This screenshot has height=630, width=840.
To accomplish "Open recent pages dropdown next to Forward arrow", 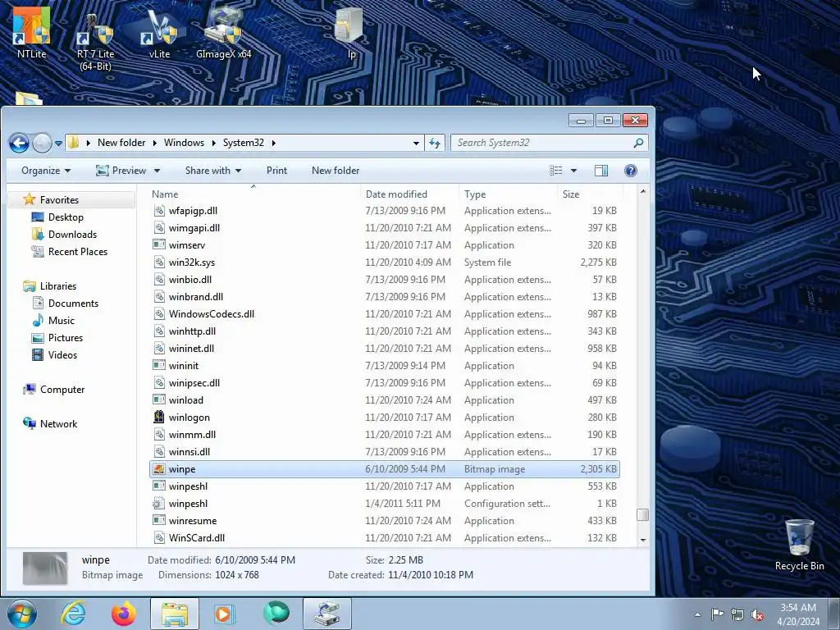I will click(x=58, y=143).
